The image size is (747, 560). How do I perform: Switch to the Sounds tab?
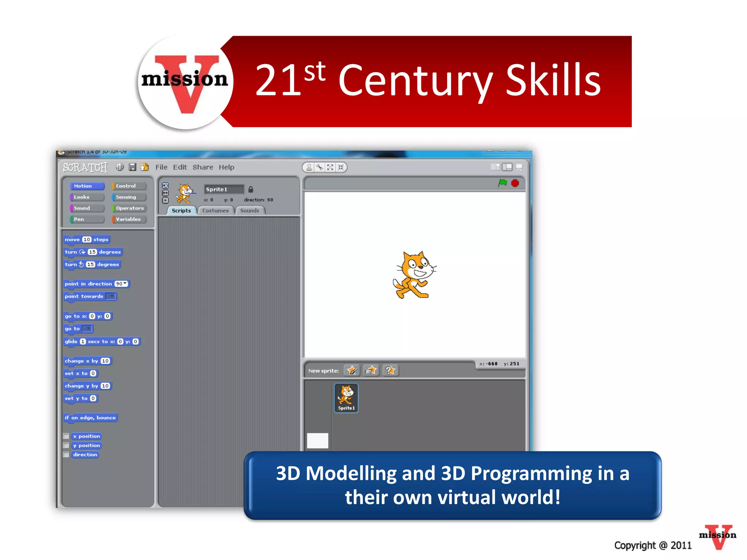click(250, 210)
